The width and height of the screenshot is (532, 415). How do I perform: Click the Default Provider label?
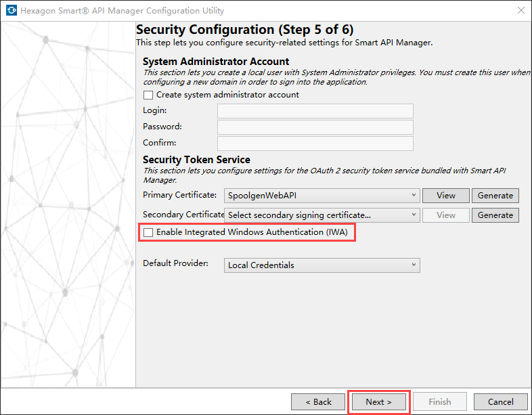pyautogui.click(x=175, y=263)
